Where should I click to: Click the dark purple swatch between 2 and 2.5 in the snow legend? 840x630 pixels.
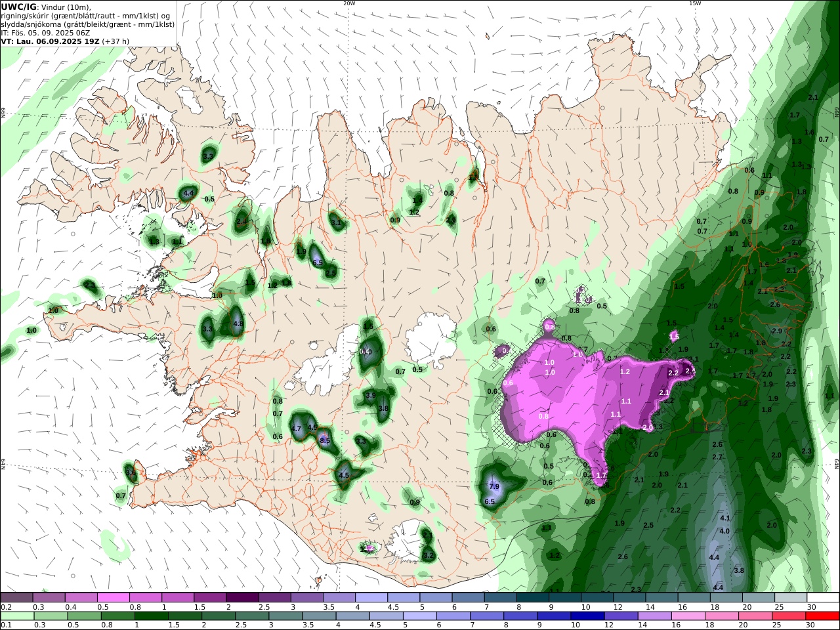click(x=242, y=598)
